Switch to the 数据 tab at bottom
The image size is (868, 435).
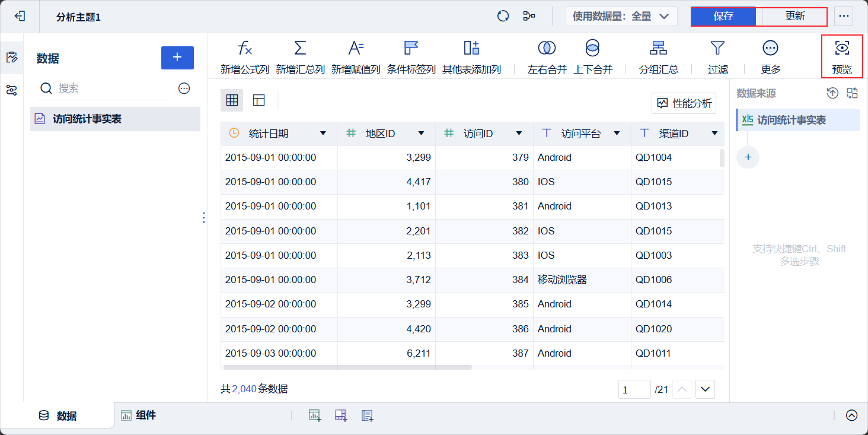58,416
